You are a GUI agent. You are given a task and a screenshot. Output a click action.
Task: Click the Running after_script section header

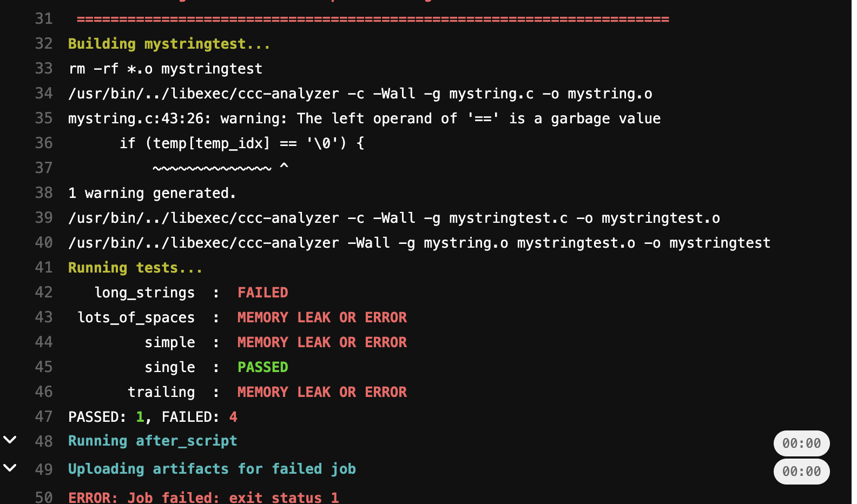(153, 441)
